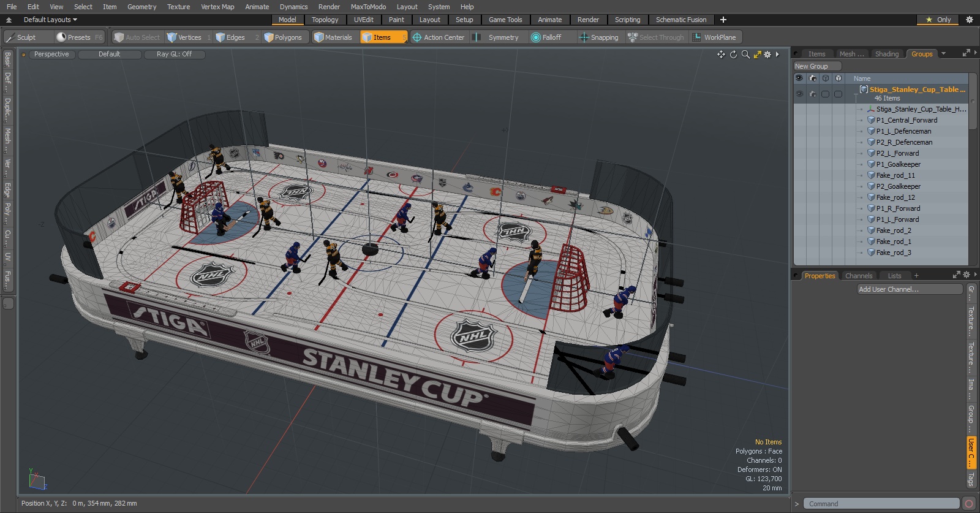Open the Presets browser

[x=80, y=37]
